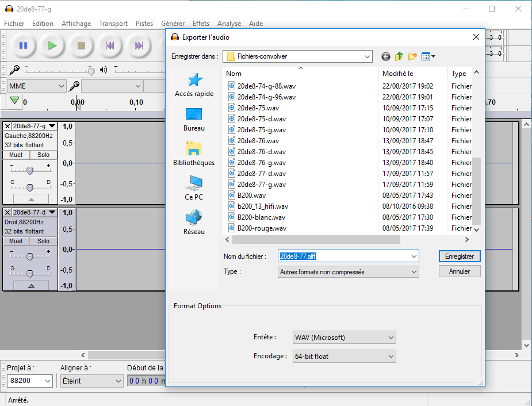The image size is (532, 406).
Task: Collapse the 20de8-77-g track
Action: click(x=31, y=200)
